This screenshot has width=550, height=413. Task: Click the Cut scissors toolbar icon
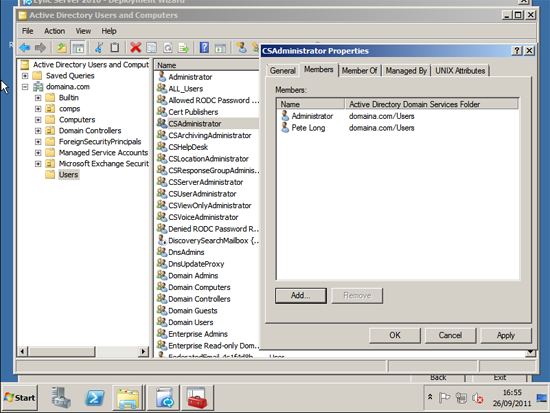[99, 47]
